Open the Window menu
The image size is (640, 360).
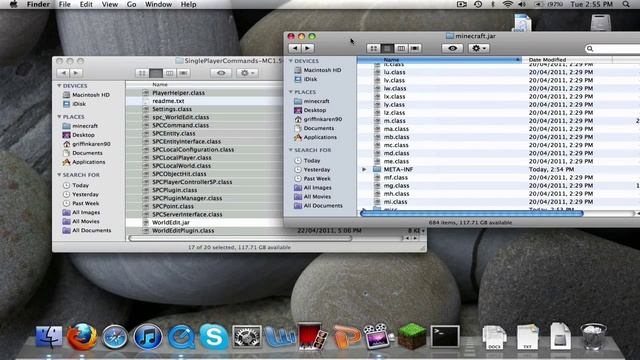(x=158, y=4)
